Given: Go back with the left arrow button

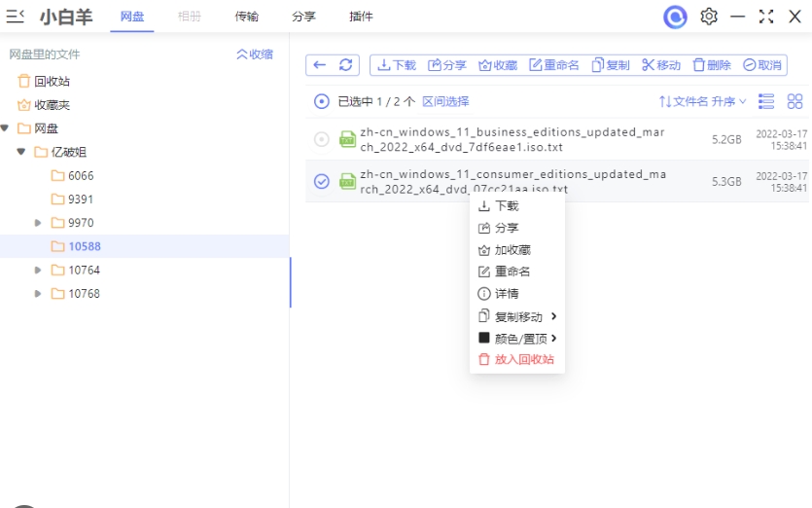Looking at the screenshot, I should click(x=320, y=65).
